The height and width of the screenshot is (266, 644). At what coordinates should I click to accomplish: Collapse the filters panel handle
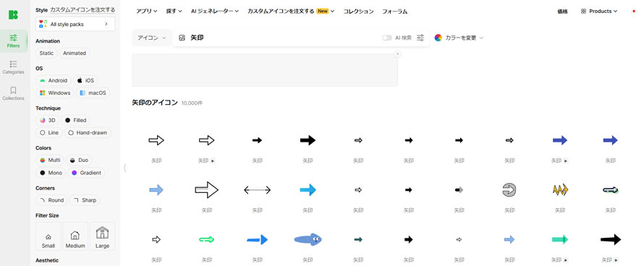(x=124, y=168)
